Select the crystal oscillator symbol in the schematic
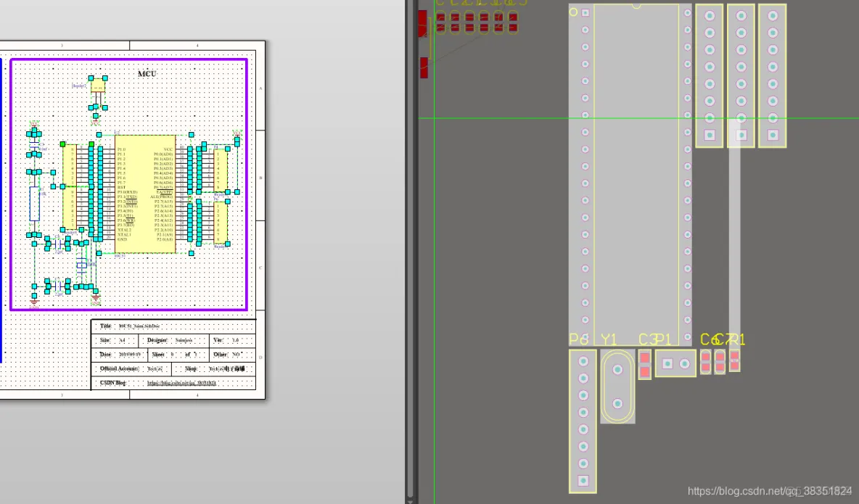The width and height of the screenshot is (859, 504). 82,266
